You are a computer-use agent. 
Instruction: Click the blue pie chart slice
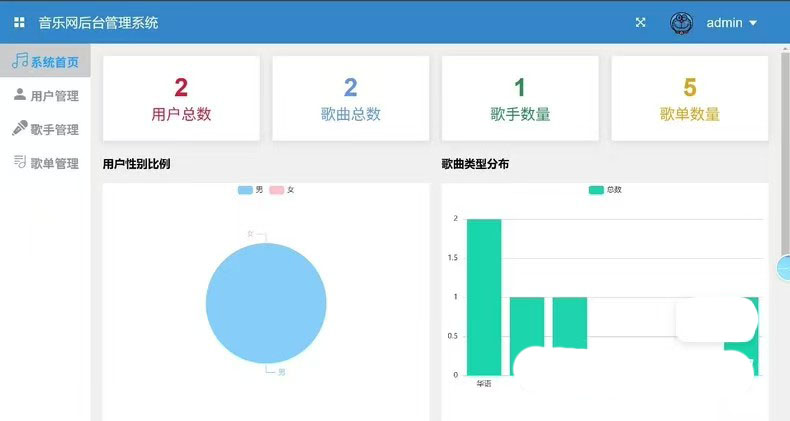266,303
